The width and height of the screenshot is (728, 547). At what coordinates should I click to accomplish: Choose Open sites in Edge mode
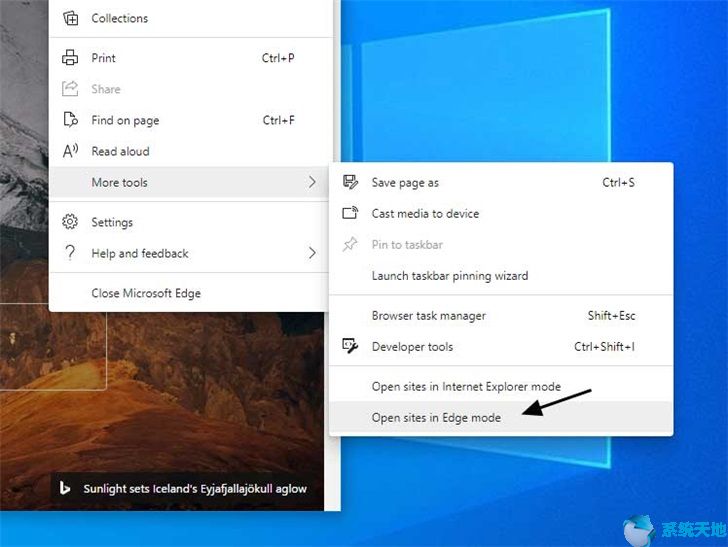[501, 417]
